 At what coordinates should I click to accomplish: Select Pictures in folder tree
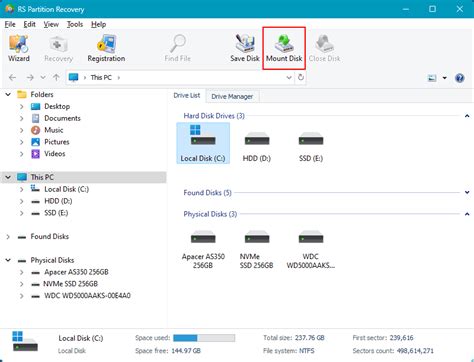[x=57, y=142]
